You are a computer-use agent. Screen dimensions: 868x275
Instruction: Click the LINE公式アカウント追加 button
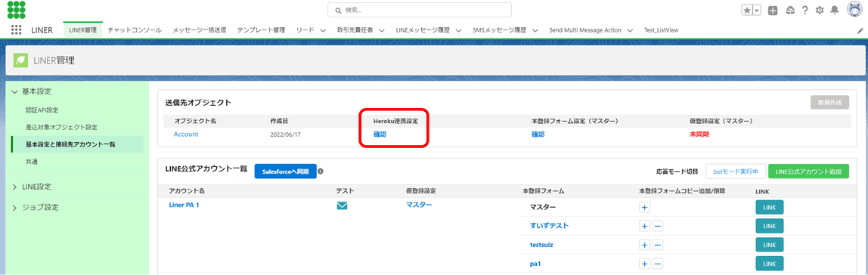click(x=809, y=171)
